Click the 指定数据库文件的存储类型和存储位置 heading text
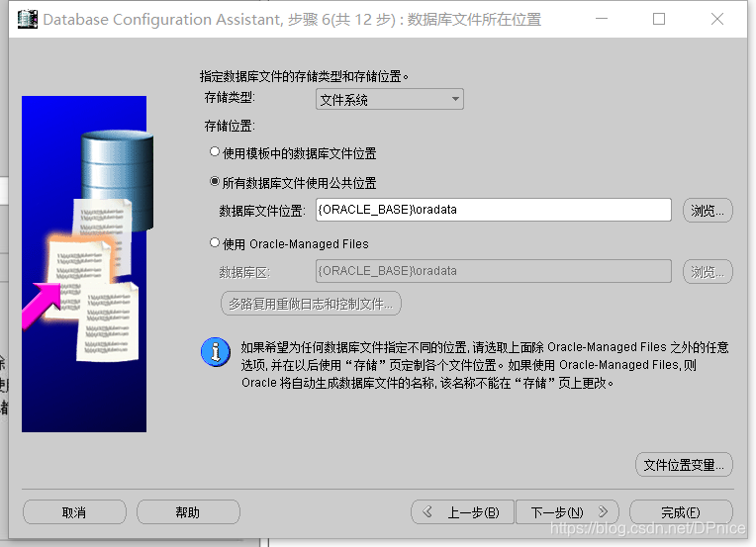 point(304,76)
